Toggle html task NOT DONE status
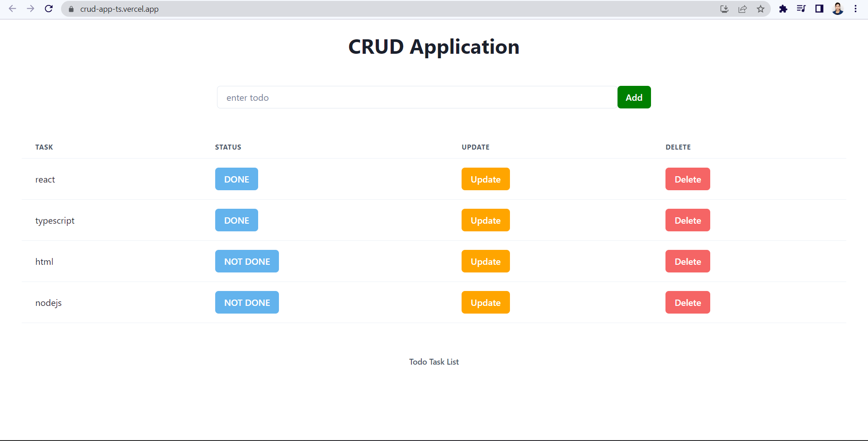The image size is (868, 441). [247, 261]
